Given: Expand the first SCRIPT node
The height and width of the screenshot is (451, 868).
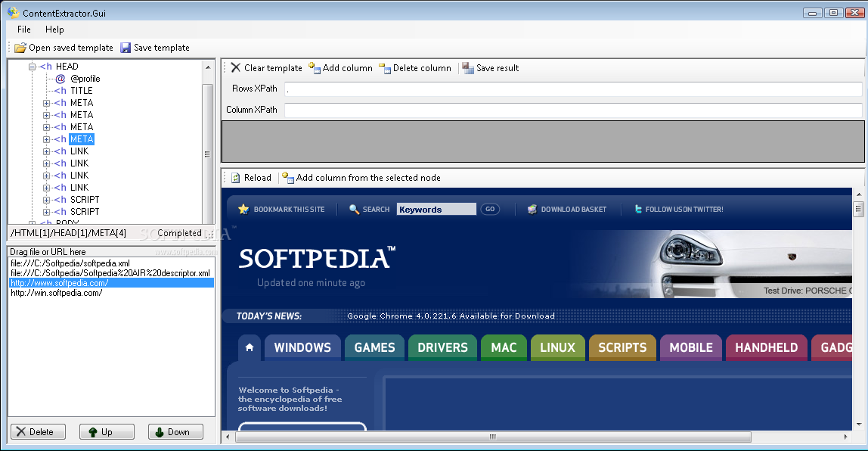Looking at the screenshot, I should click(47, 200).
